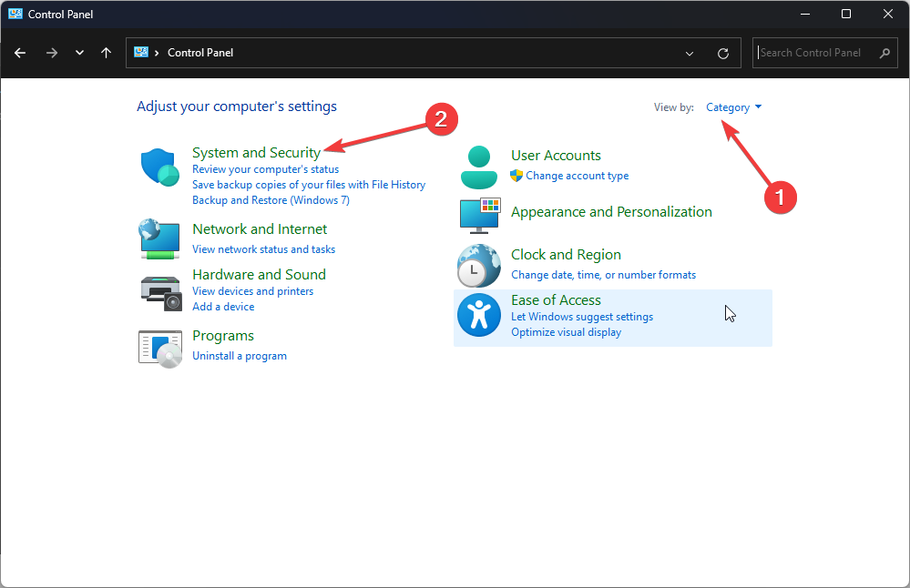This screenshot has height=588, width=910.
Task: Open the View by Category dropdown
Action: [733, 107]
